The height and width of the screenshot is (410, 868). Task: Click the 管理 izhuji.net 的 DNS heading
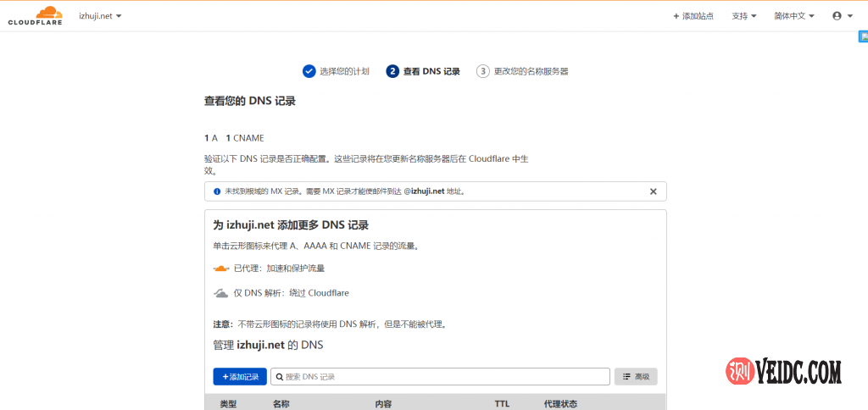[268, 346]
